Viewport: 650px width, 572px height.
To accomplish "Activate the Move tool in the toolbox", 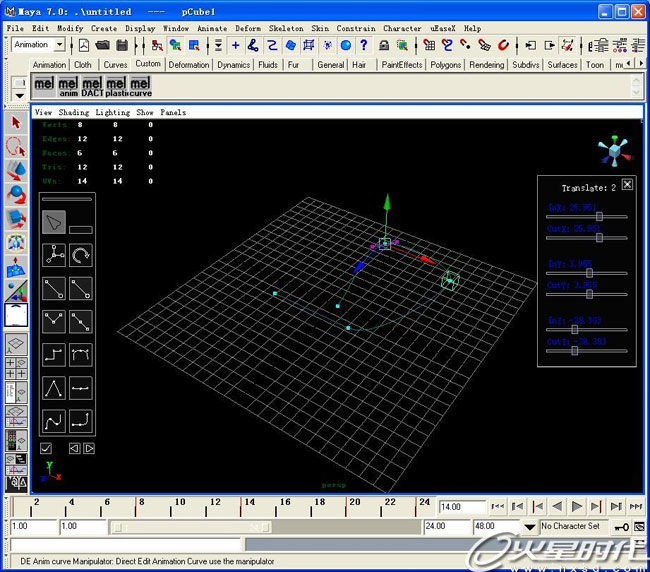I will coord(16,170).
